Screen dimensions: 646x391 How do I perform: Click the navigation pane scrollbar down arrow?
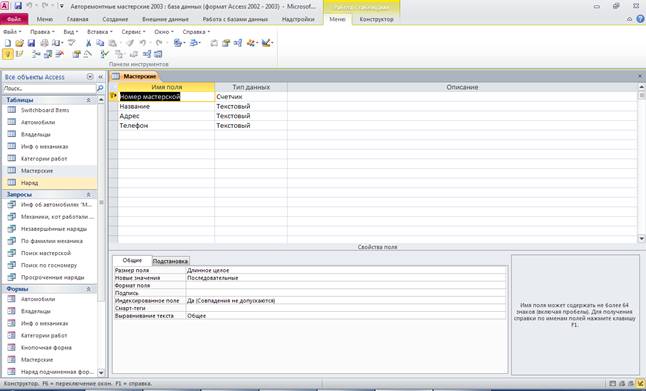click(101, 372)
